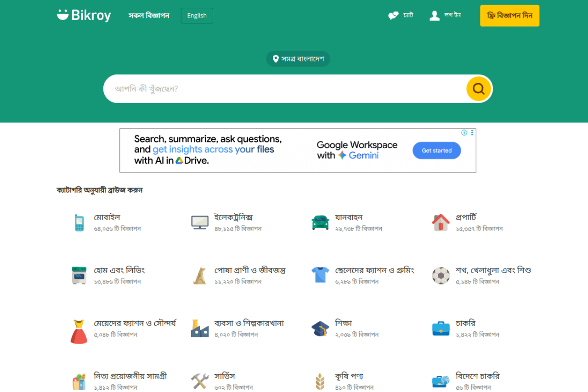Open the সকল বিজ্ঞাপন all ads menu item
The height and width of the screenshot is (392, 588).
click(x=149, y=16)
